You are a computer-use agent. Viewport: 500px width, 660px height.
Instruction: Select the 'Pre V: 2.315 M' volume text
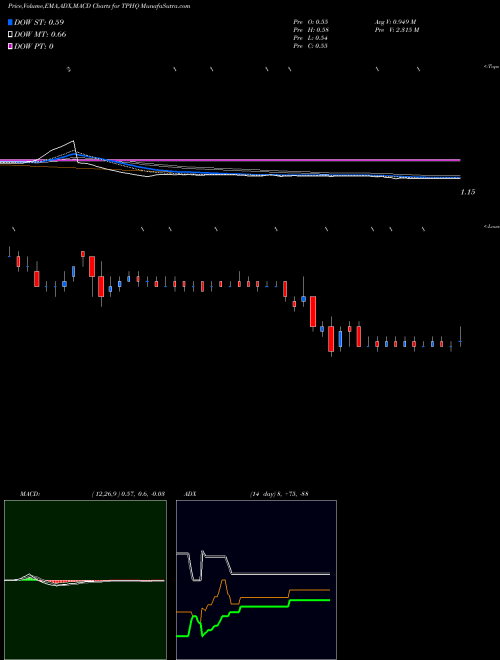click(x=396, y=29)
